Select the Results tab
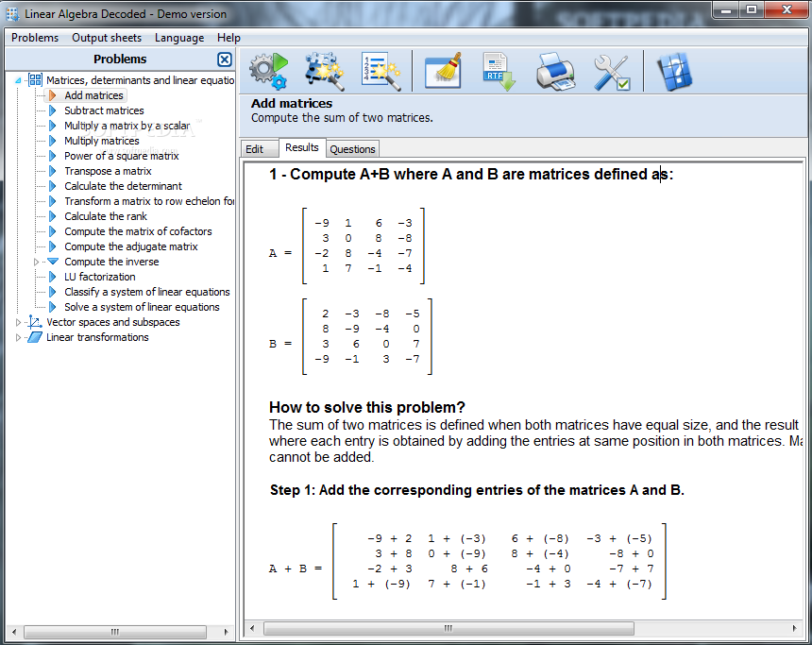This screenshot has height=645, width=812. click(x=302, y=147)
